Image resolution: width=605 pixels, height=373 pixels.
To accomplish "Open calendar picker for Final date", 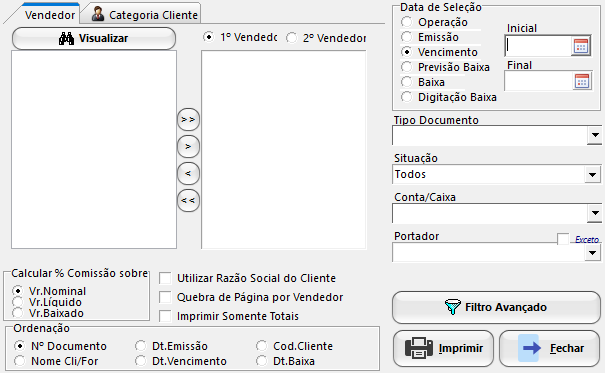I will pyautogui.click(x=582, y=81).
